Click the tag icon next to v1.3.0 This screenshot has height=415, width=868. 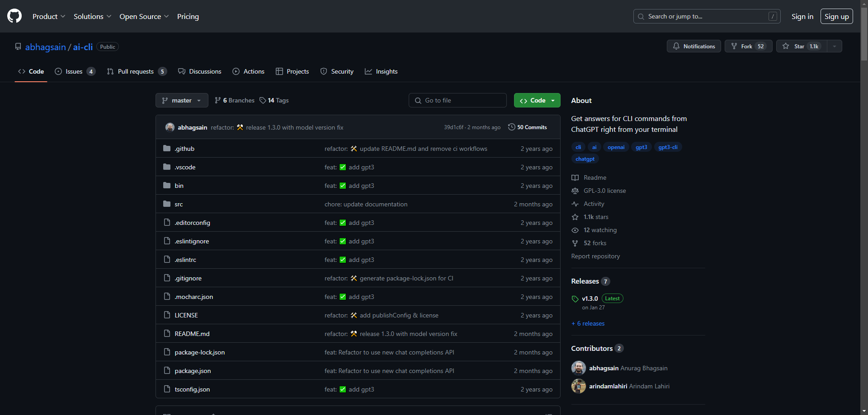point(575,298)
